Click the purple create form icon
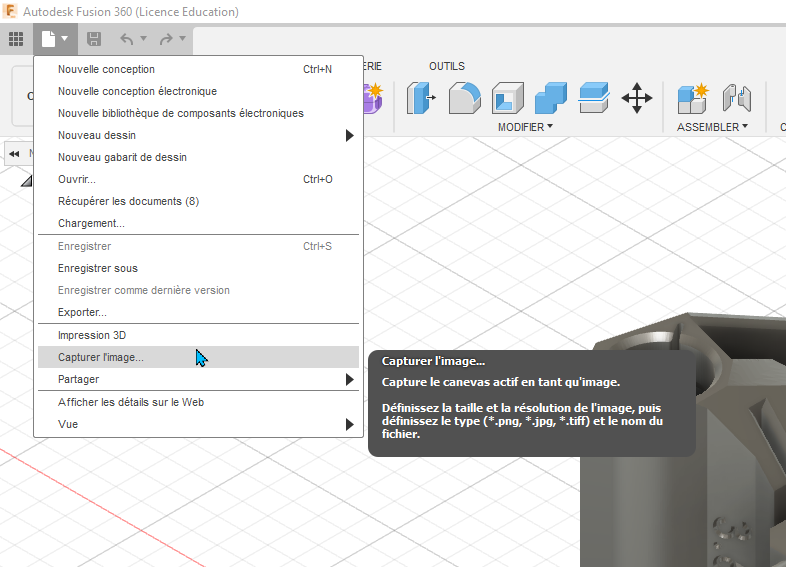The width and height of the screenshot is (786, 567). click(373, 98)
